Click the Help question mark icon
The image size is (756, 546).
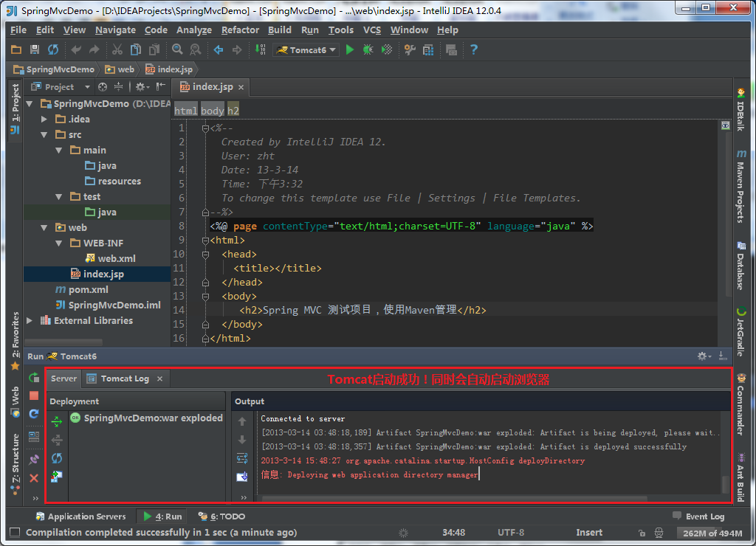[474, 49]
